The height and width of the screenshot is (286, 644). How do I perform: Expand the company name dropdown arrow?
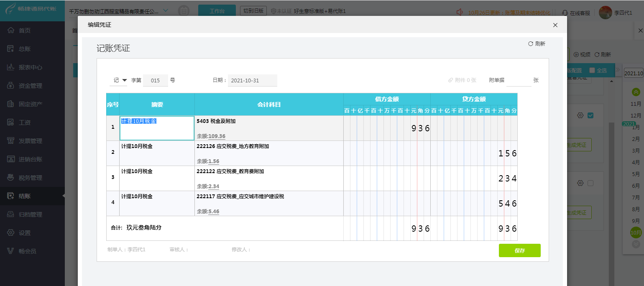click(x=166, y=10)
